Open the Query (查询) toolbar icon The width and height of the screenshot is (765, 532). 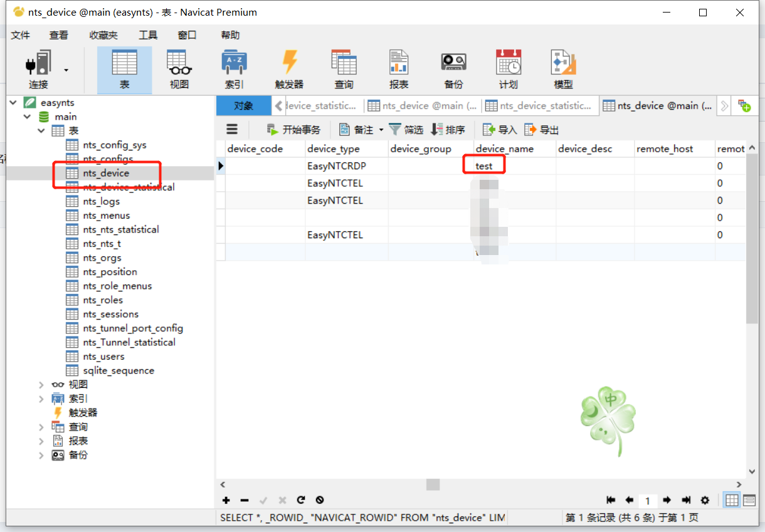click(344, 70)
